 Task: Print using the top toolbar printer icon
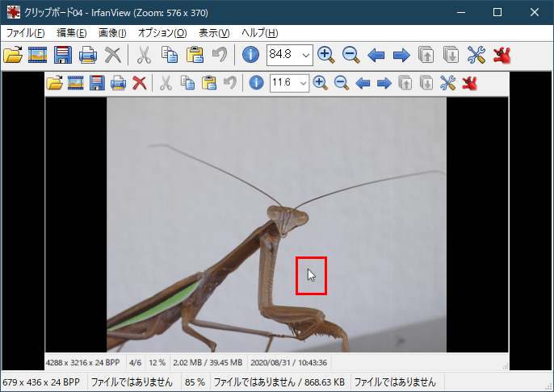(88, 55)
